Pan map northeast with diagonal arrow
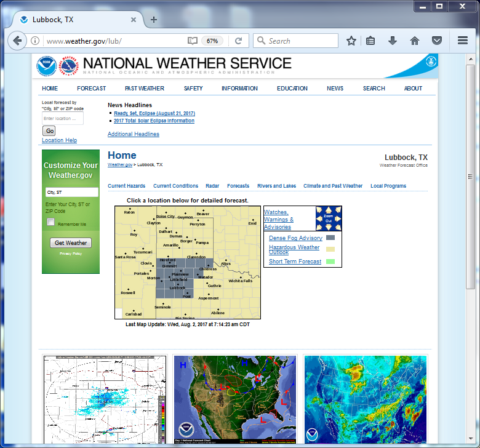Image resolution: width=480 pixels, height=448 pixels. click(338, 210)
